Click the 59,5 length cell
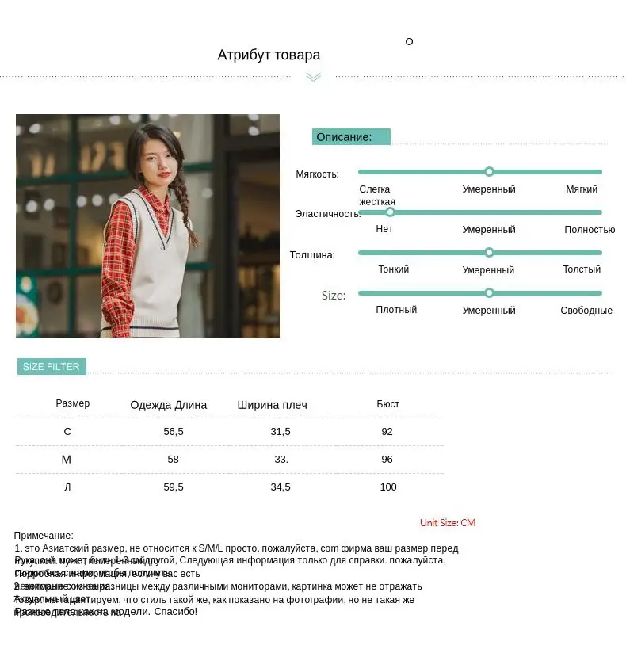The image size is (626, 672). [x=173, y=487]
